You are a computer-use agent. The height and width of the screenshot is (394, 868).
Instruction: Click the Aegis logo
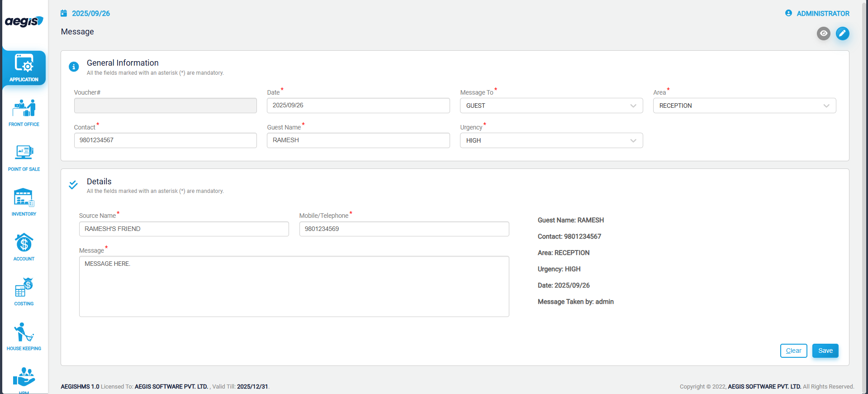[24, 21]
